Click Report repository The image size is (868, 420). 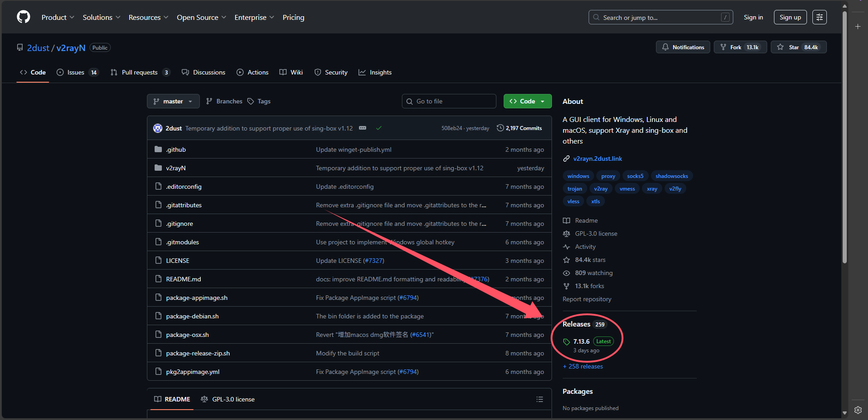[587, 299]
